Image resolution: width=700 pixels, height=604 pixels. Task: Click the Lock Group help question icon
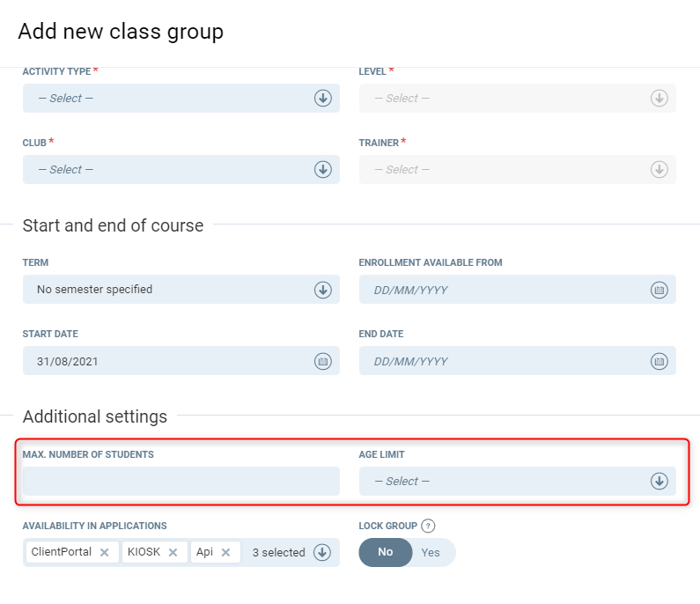(429, 527)
